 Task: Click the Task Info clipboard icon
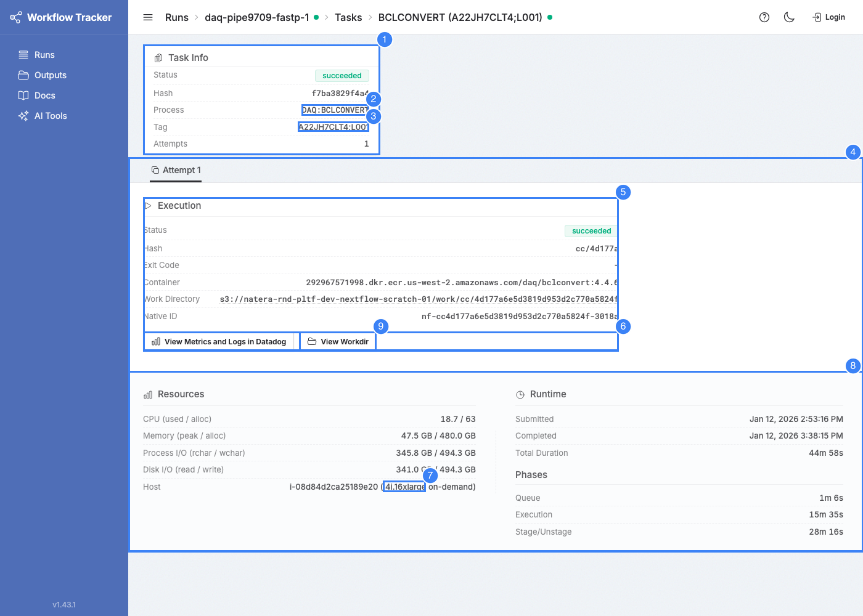(x=158, y=58)
